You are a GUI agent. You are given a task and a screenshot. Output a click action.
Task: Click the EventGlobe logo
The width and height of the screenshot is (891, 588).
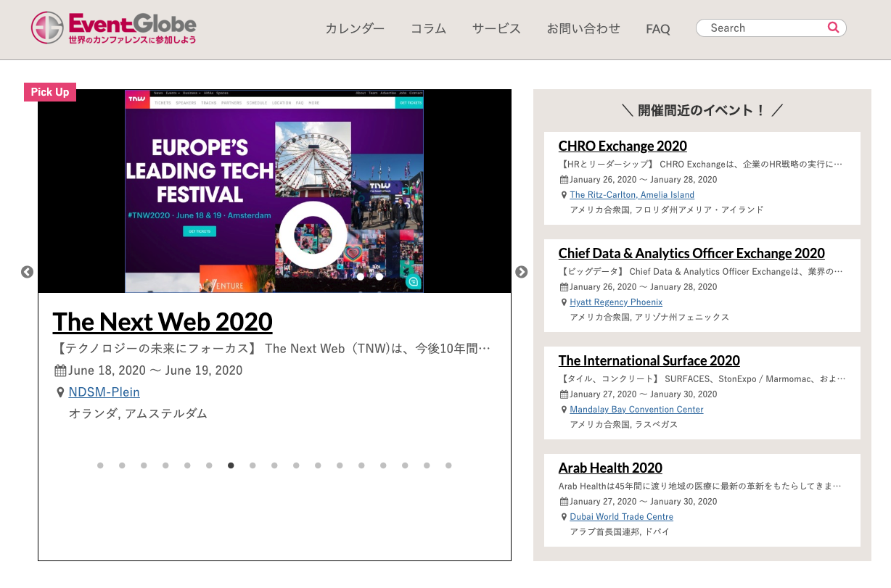(113, 28)
